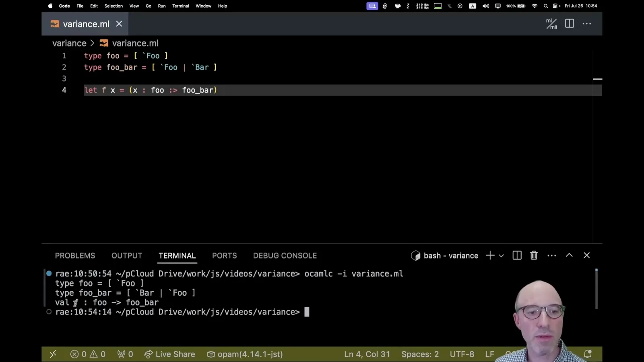The height and width of the screenshot is (362, 644).
Task: Open the Apple menu
Action: tap(50, 6)
